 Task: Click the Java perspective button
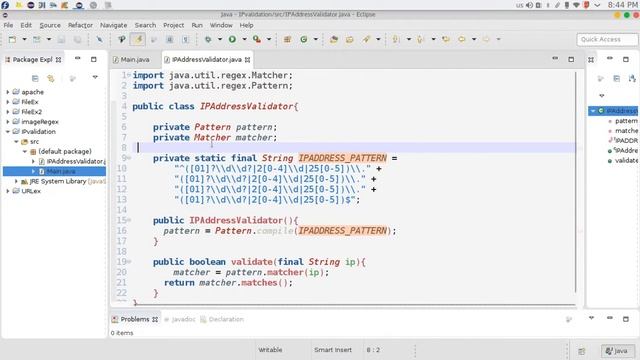pos(617,351)
